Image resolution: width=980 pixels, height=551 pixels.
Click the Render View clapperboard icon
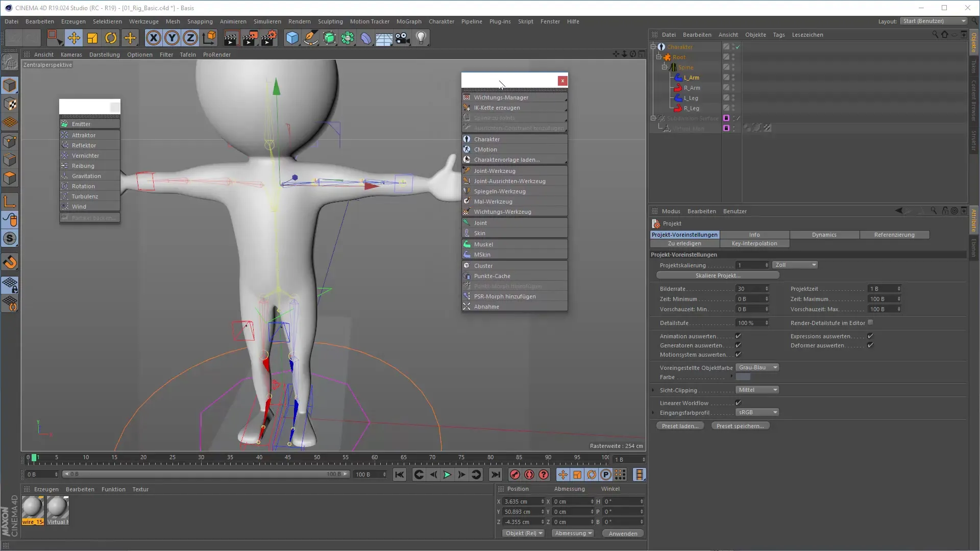[x=231, y=38]
